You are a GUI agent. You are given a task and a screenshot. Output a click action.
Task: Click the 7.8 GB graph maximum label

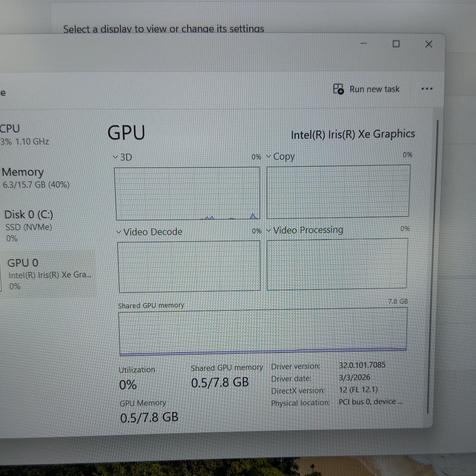tap(398, 301)
